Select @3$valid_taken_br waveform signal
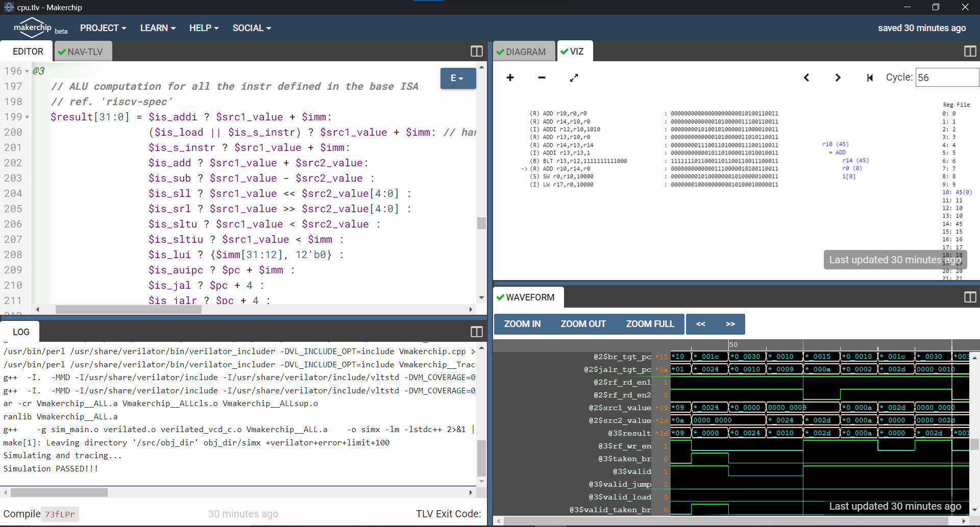Viewport: 980px width, 527px height. pyautogui.click(x=610, y=510)
